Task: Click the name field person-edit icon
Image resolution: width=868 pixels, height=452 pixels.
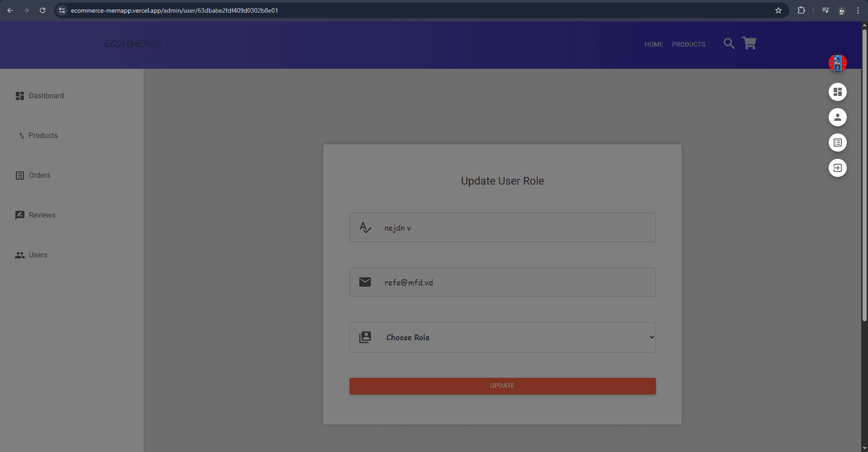Action: pos(365,227)
